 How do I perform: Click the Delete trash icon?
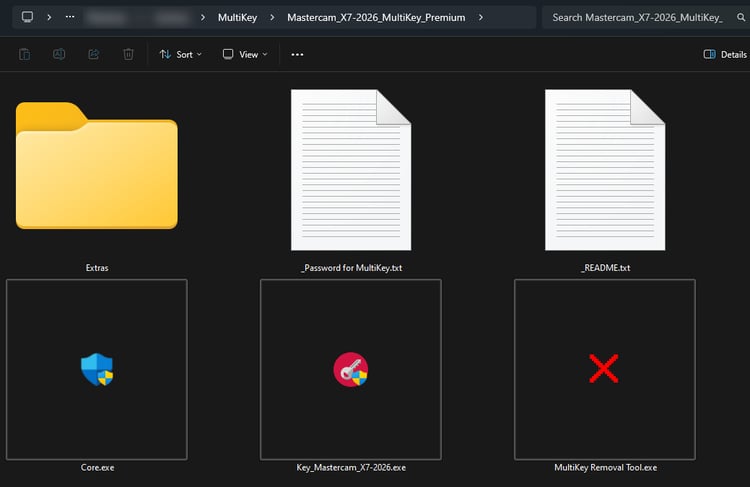click(x=128, y=55)
